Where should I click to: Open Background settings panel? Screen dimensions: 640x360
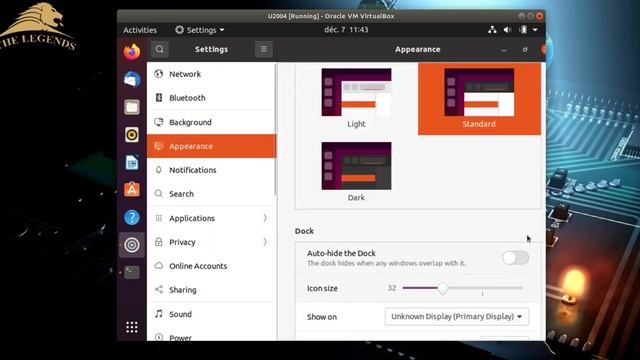click(x=211, y=122)
